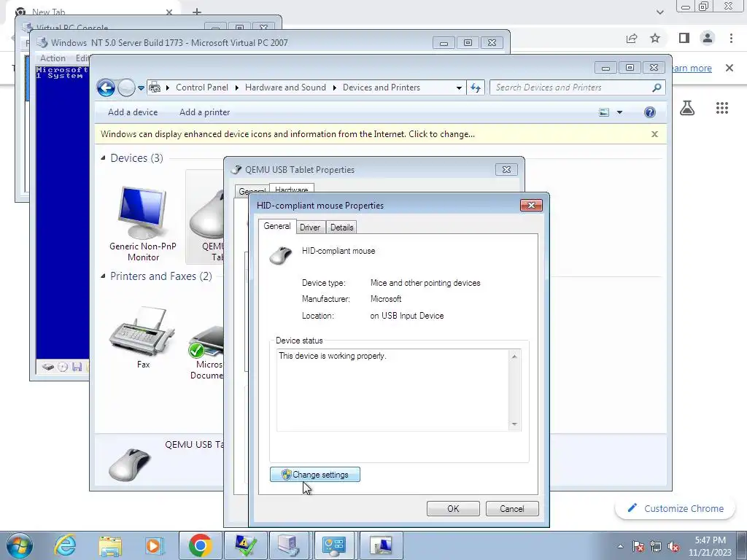Collapse the Printers and Faxes (2) group
The width and height of the screenshot is (747, 560).
(103, 276)
